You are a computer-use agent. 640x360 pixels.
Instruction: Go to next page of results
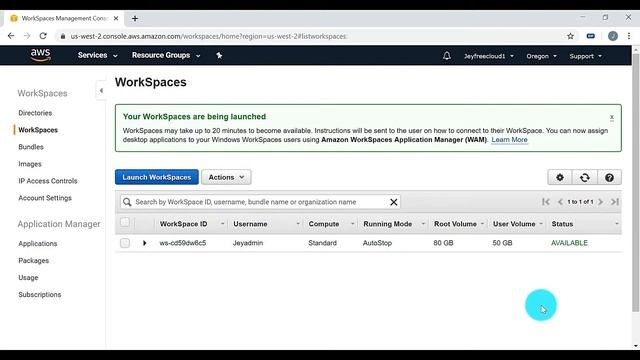[600, 202]
